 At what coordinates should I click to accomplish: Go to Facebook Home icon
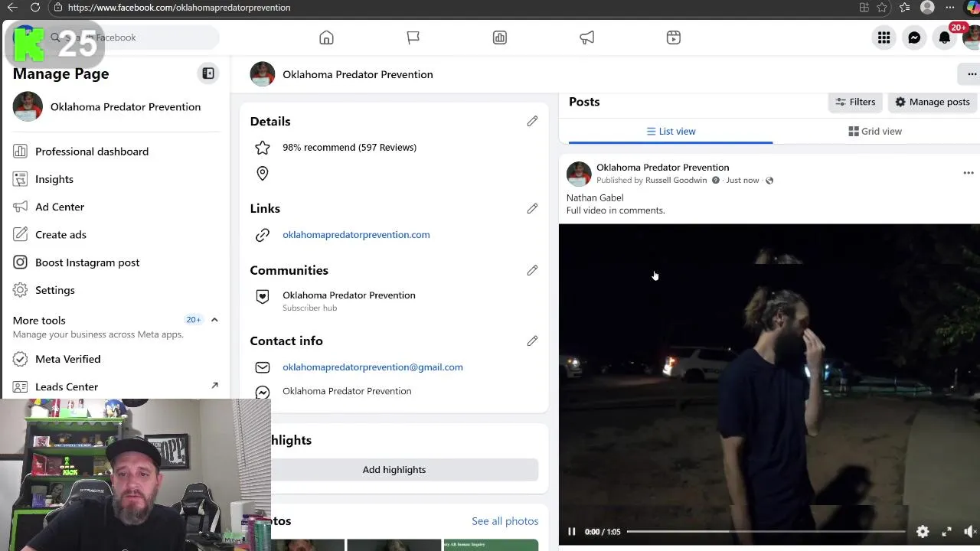pyautogui.click(x=326, y=37)
